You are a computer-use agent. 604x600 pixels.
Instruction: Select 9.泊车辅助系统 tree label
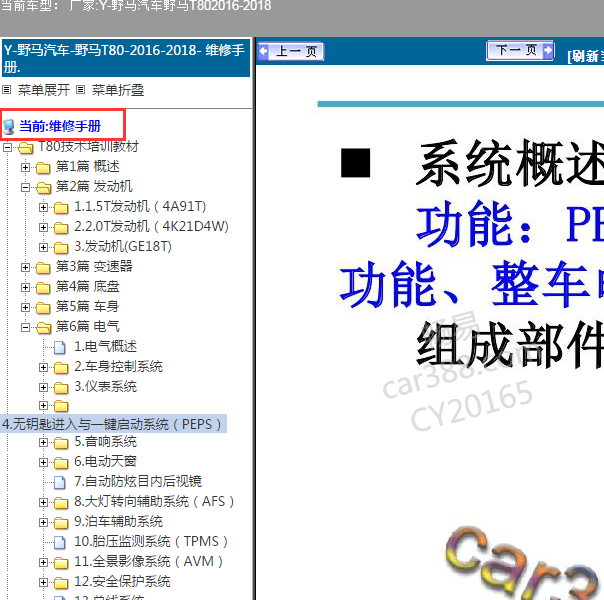tap(118, 521)
